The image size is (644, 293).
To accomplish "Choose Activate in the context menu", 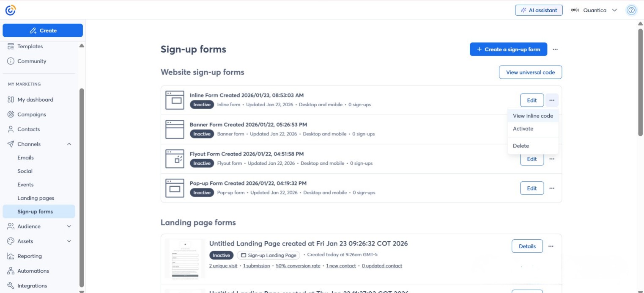I will click(523, 129).
